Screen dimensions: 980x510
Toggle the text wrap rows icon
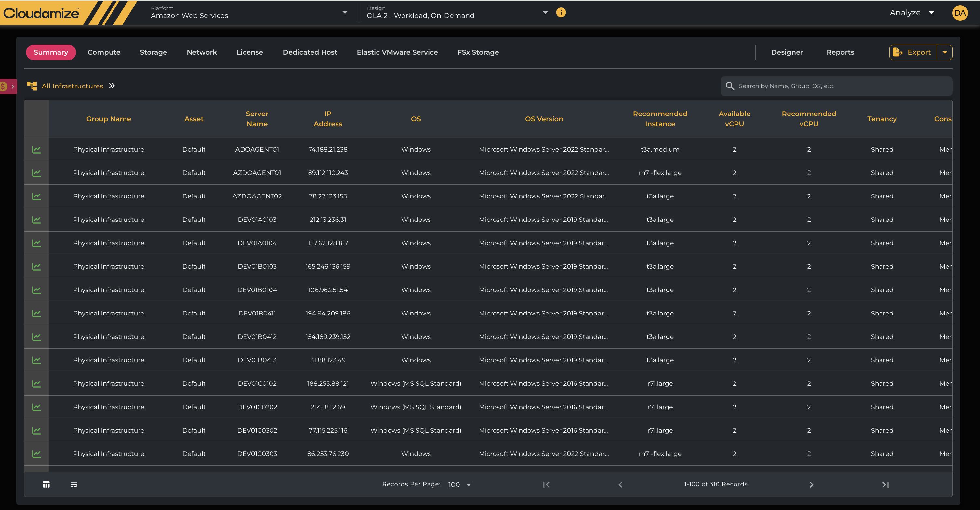74,485
